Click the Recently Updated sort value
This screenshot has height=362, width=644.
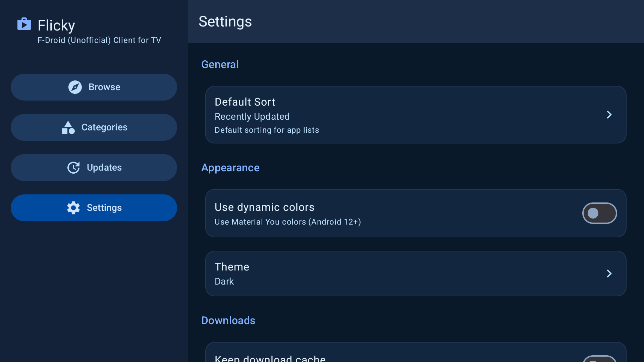[x=252, y=116]
